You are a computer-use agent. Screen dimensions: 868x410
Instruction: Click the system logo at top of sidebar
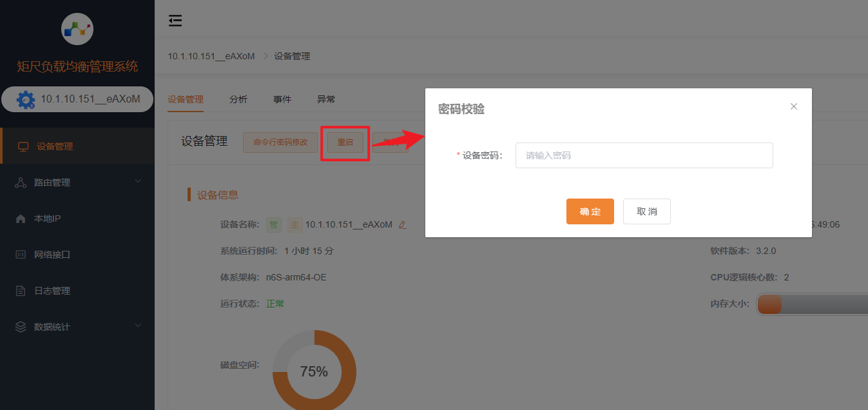[77, 29]
